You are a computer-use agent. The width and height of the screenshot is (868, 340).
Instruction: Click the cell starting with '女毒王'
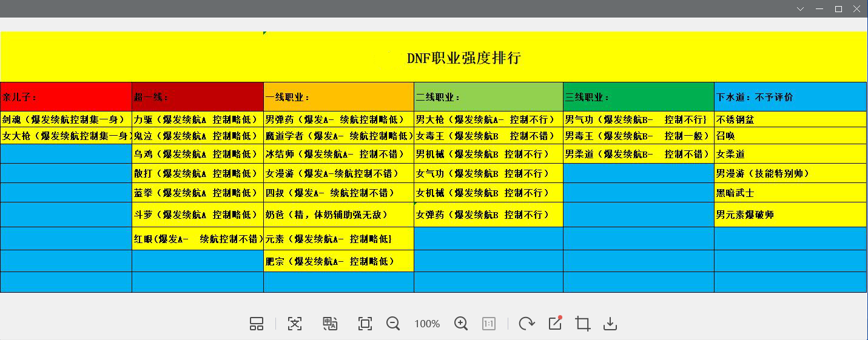click(x=488, y=136)
